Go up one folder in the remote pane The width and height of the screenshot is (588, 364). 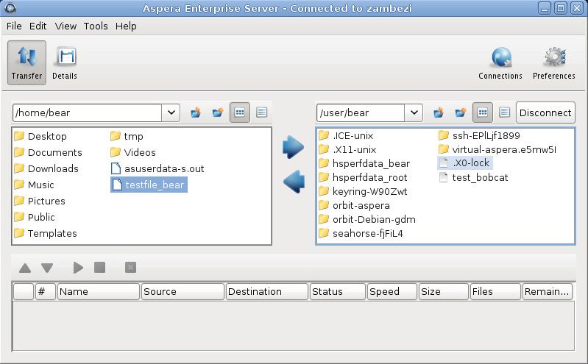pyautogui.click(x=439, y=113)
